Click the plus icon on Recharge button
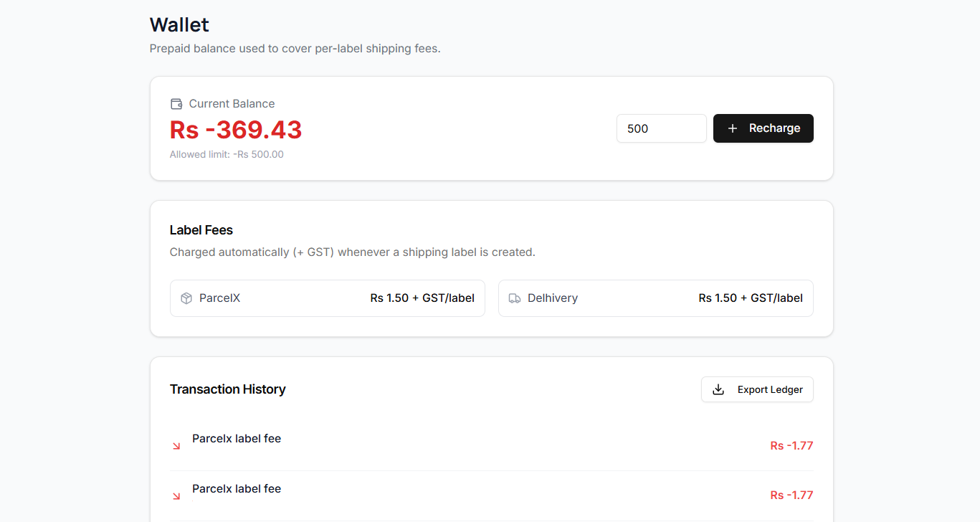 pyautogui.click(x=733, y=128)
